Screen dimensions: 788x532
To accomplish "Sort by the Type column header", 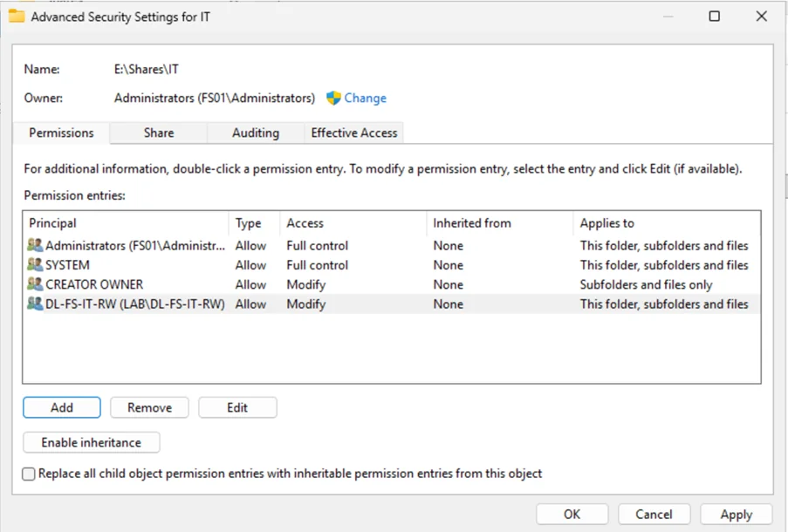I will coord(255,223).
